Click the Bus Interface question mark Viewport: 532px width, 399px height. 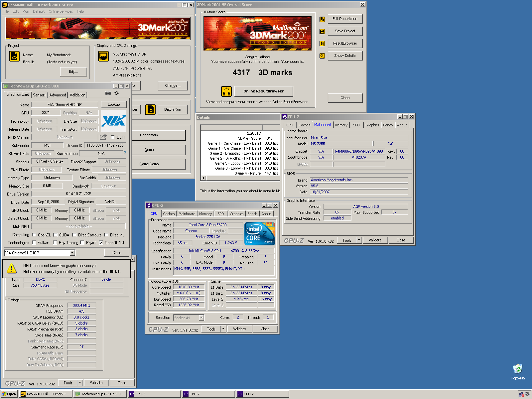pos(125,153)
